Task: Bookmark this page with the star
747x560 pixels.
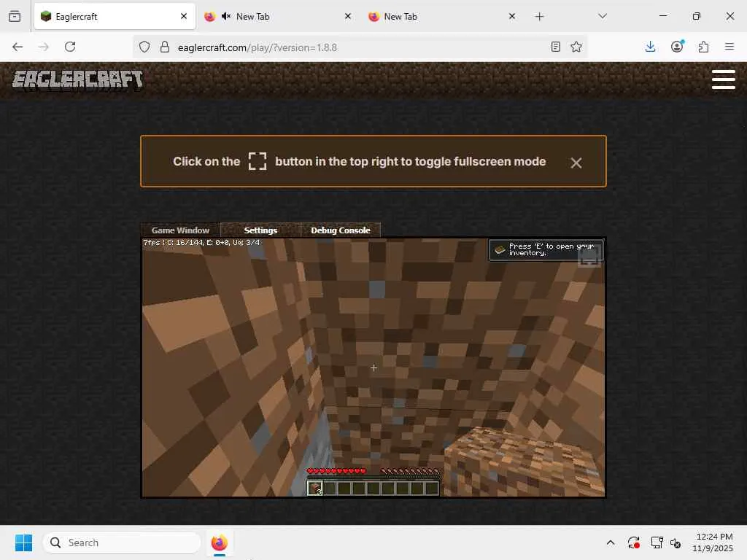Action: (576, 47)
